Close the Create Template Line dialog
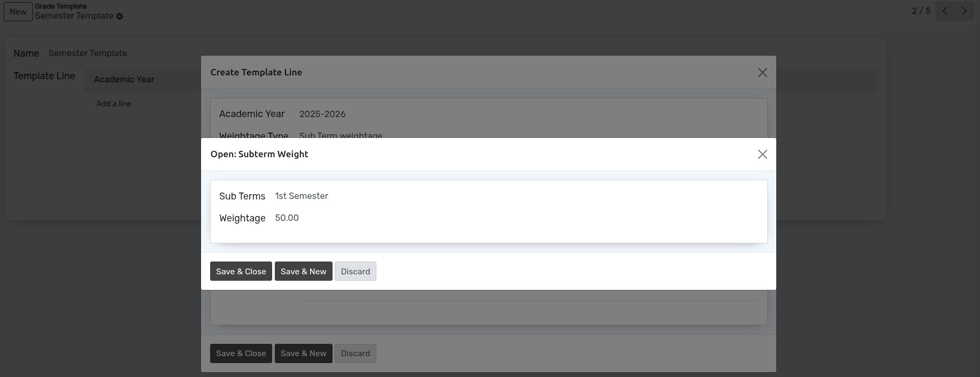The height and width of the screenshot is (377, 980). (x=762, y=73)
